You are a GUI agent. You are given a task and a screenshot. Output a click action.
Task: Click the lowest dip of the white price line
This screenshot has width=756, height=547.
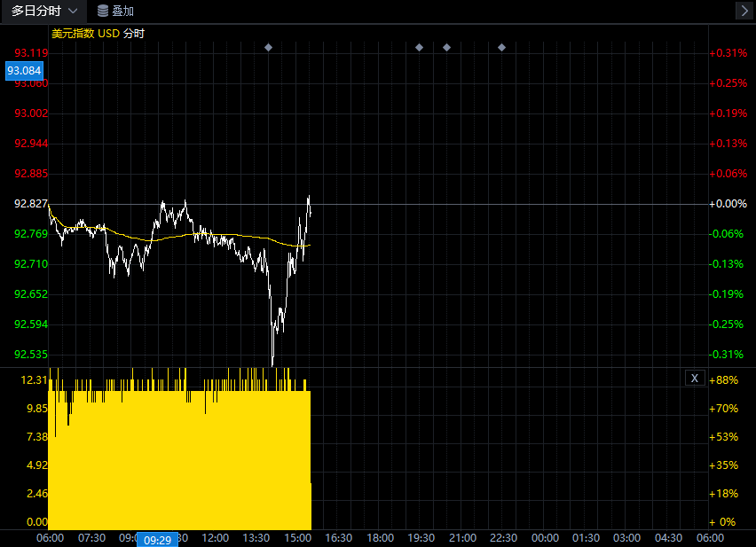272,363
